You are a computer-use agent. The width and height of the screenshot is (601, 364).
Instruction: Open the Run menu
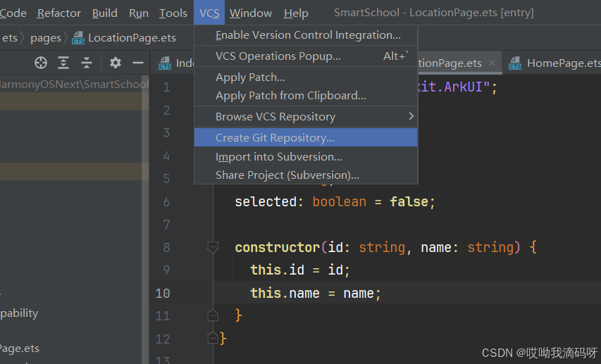[139, 13]
